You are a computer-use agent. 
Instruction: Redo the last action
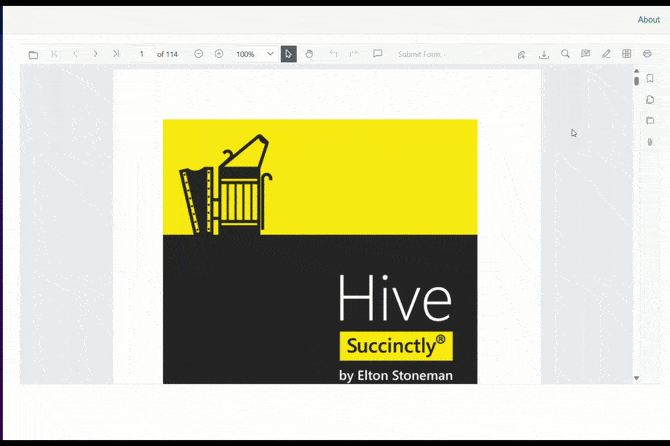(x=354, y=54)
